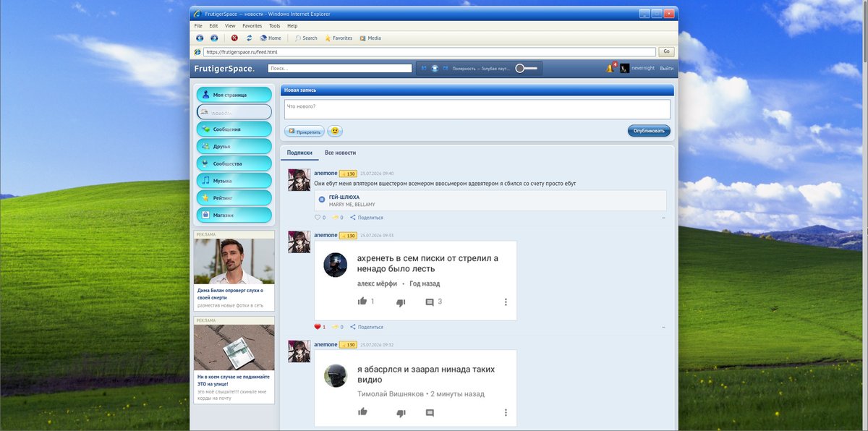This screenshot has height=431, width=868.
Task: Click the yellow reaction icon on the 09:40 post
Action: (x=336, y=217)
